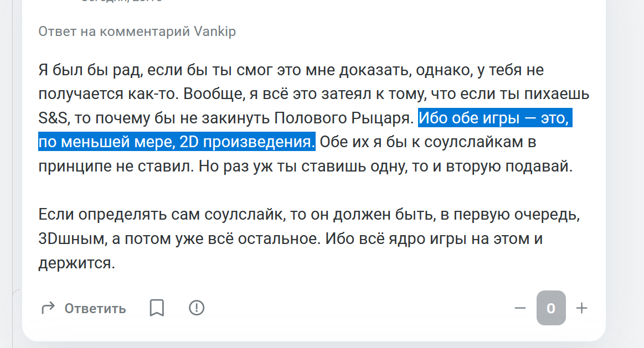Image resolution: width=644 pixels, height=348 pixels.
Task: Click the comment timestamp at top
Action: [x=122, y=1]
